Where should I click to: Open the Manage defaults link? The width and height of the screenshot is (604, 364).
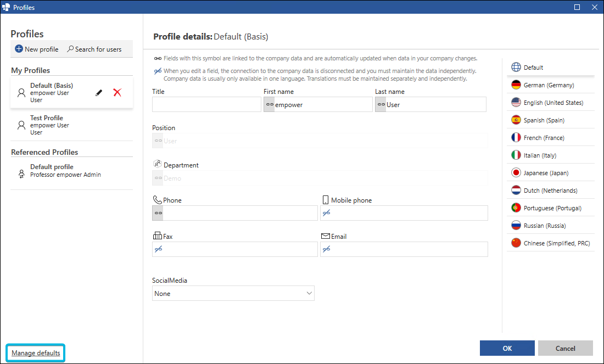pos(36,353)
